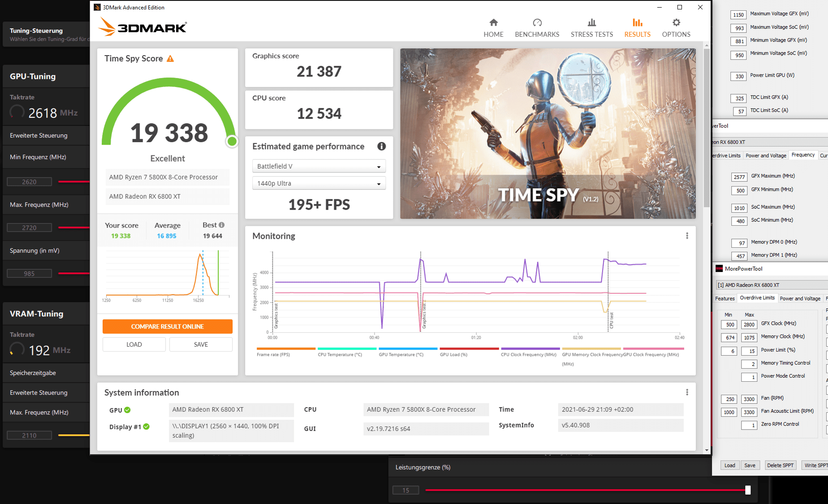Click the Power Limit GPU 330 field
Image resolution: width=828 pixels, height=504 pixels.
(738, 76)
